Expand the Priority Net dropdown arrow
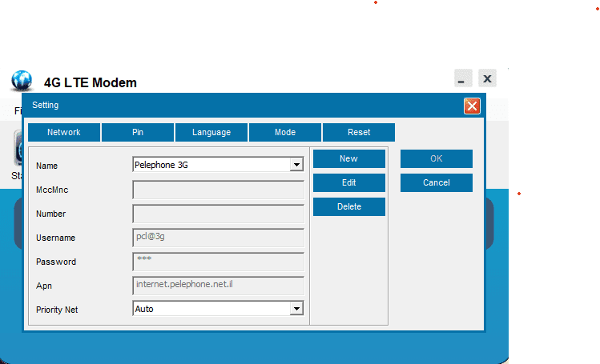600x364 pixels. [296, 309]
